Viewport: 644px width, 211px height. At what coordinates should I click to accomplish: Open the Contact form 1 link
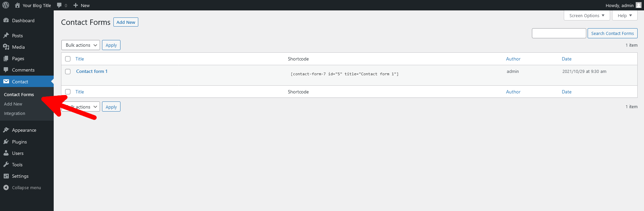[92, 71]
